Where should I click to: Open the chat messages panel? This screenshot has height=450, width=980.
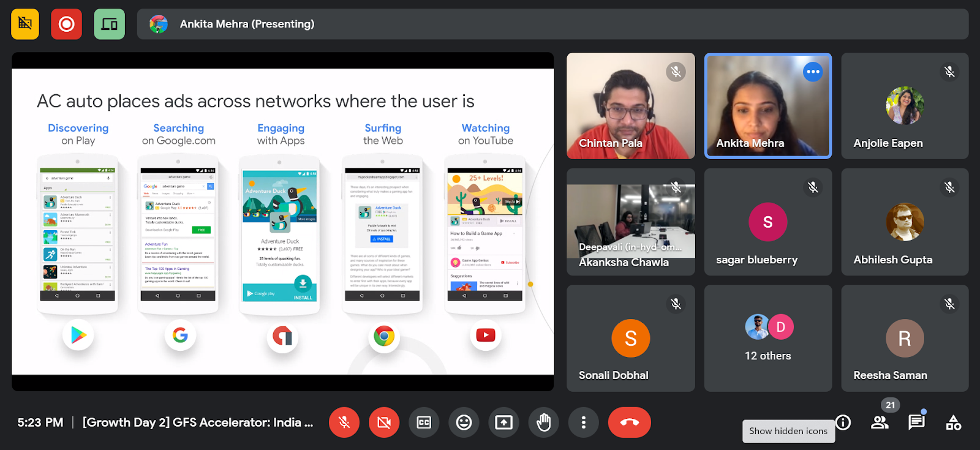click(x=917, y=422)
